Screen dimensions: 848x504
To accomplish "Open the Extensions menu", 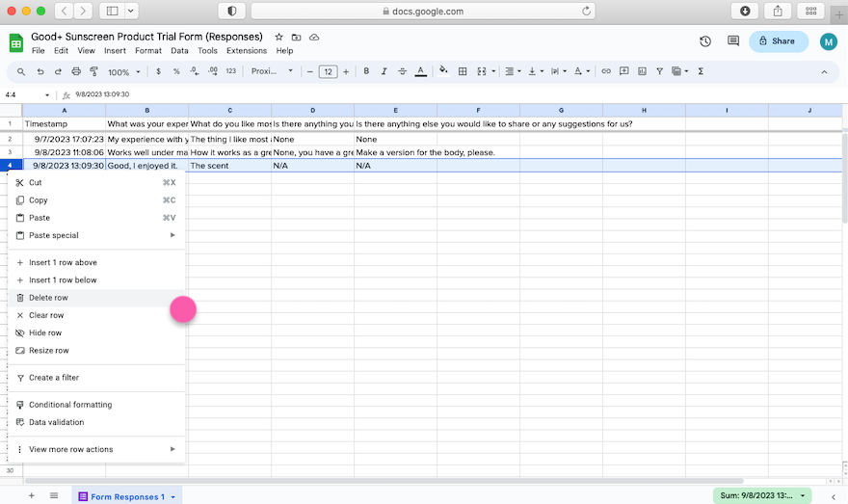I will point(247,50).
